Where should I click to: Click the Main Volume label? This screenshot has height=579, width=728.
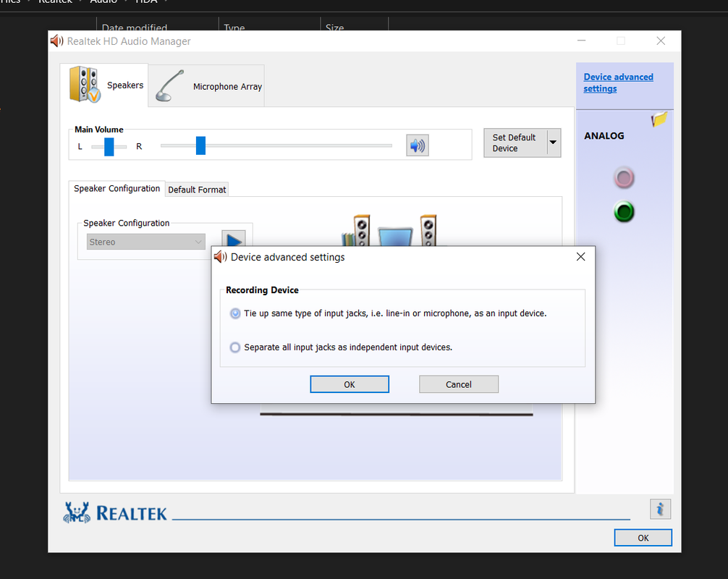coord(99,130)
